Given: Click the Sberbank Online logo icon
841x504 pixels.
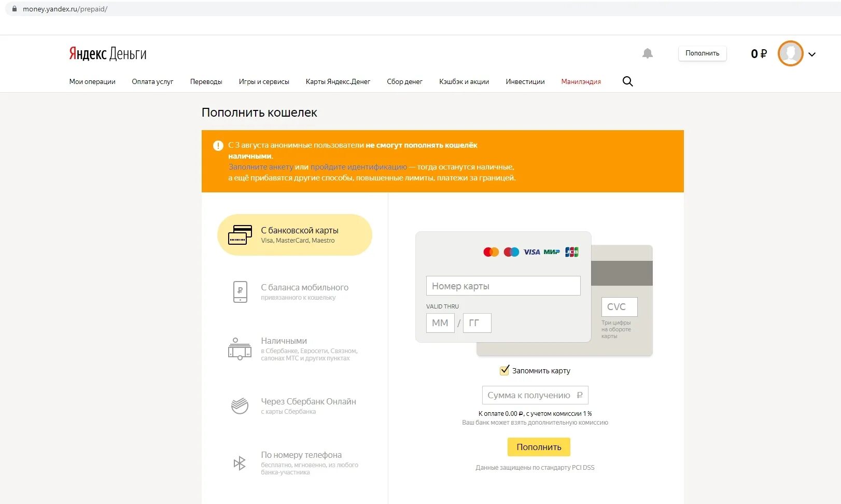Looking at the screenshot, I should tap(240, 405).
